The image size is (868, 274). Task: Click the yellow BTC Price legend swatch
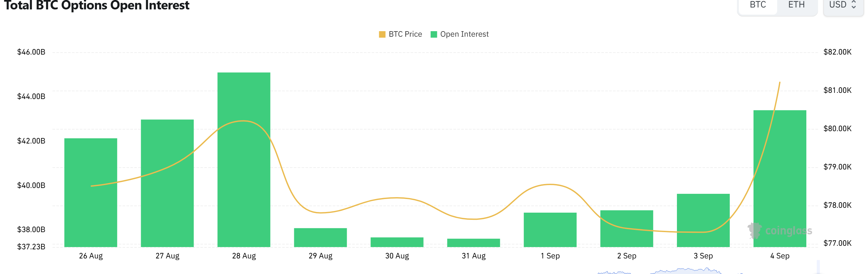point(382,34)
